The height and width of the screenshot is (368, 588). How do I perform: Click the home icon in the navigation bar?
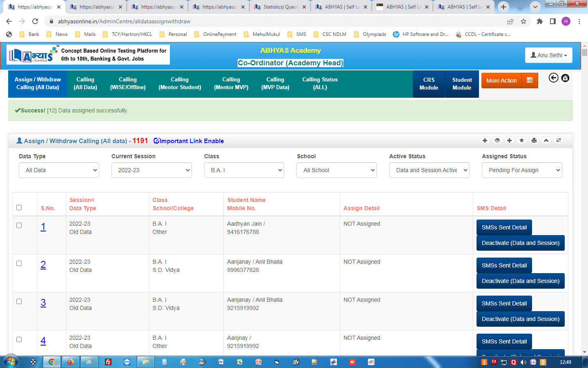[x=565, y=78]
